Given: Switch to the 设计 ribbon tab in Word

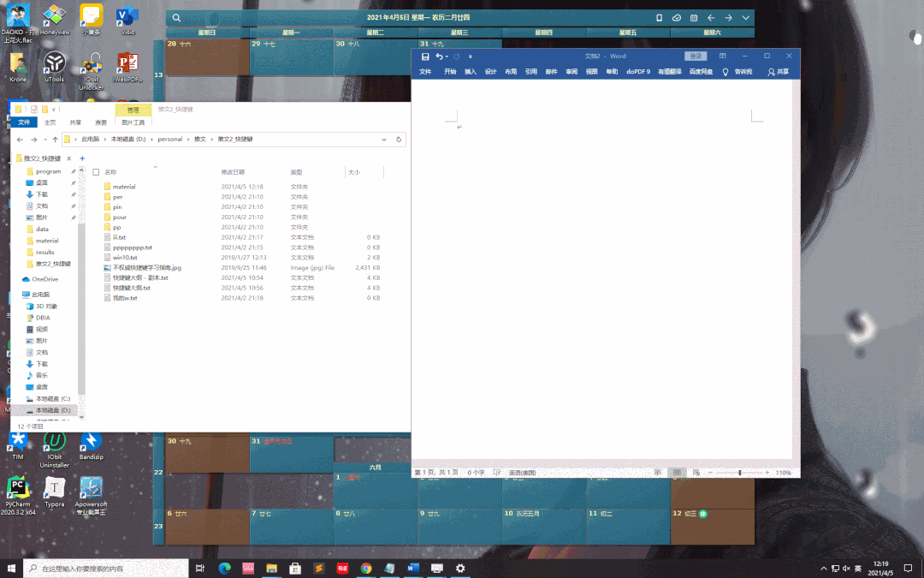Looking at the screenshot, I should click(x=490, y=71).
